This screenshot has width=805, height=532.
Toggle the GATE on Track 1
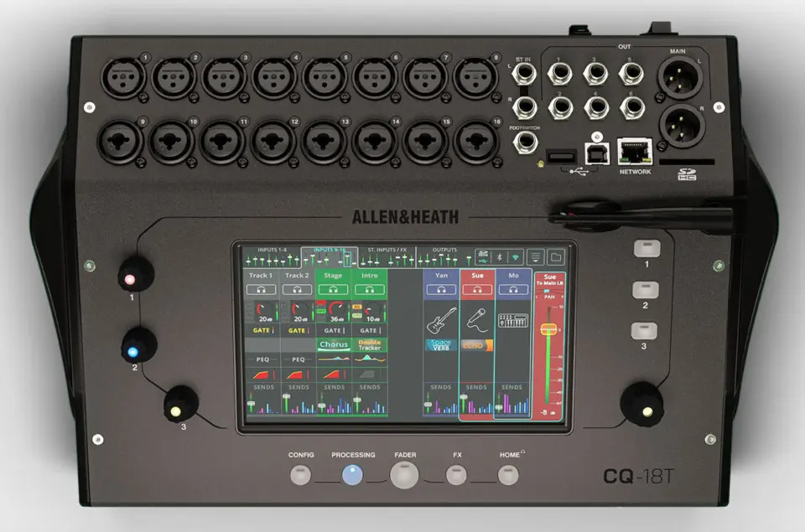coord(263,330)
